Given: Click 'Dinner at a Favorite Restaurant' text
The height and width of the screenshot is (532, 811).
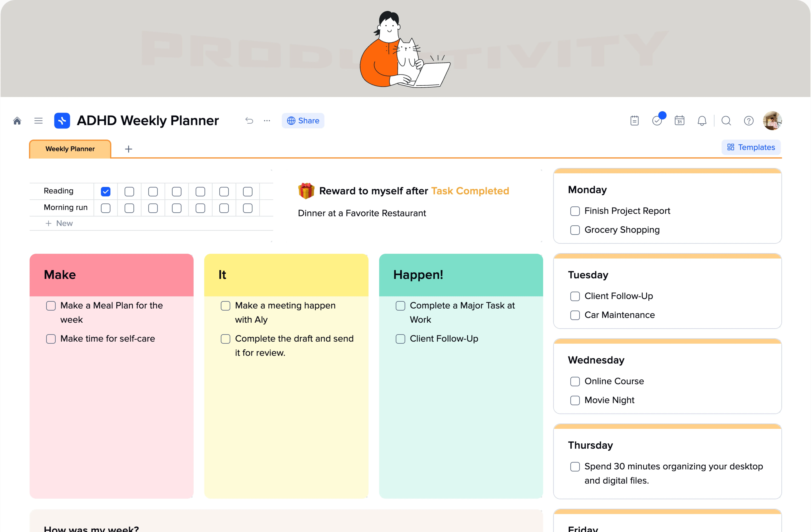Looking at the screenshot, I should pyautogui.click(x=362, y=213).
